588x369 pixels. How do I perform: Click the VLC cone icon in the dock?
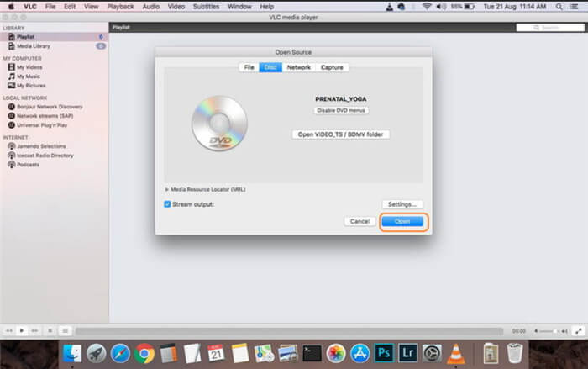pos(456,352)
